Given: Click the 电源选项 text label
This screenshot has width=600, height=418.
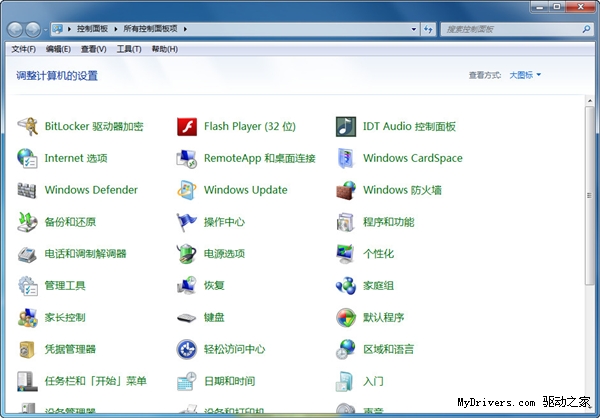Looking at the screenshot, I should tap(224, 254).
